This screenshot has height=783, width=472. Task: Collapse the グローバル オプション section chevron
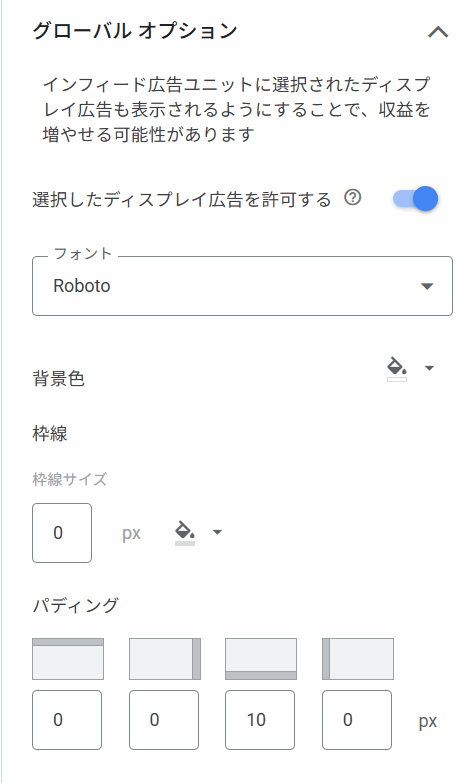pyautogui.click(x=438, y=32)
